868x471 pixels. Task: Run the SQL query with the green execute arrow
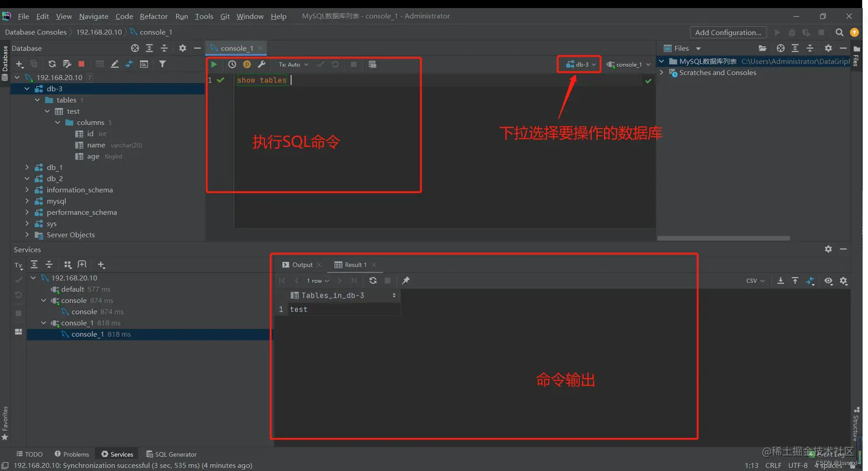(213, 64)
